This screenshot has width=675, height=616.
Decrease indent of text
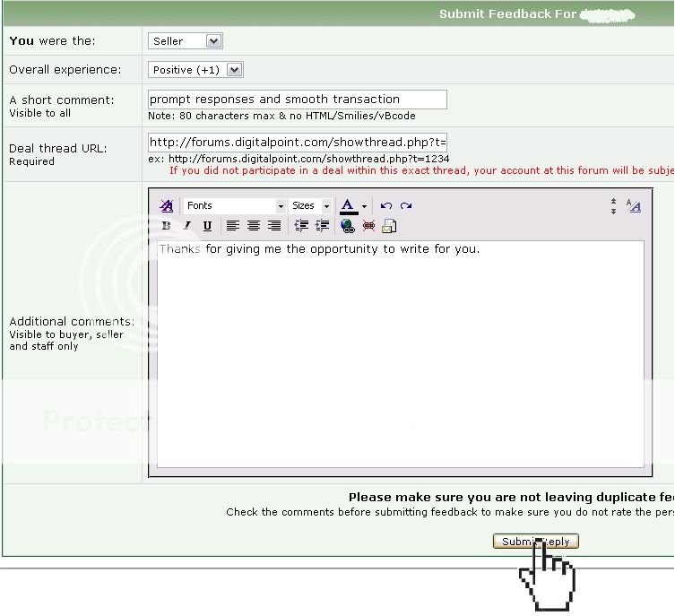[301, 226]
